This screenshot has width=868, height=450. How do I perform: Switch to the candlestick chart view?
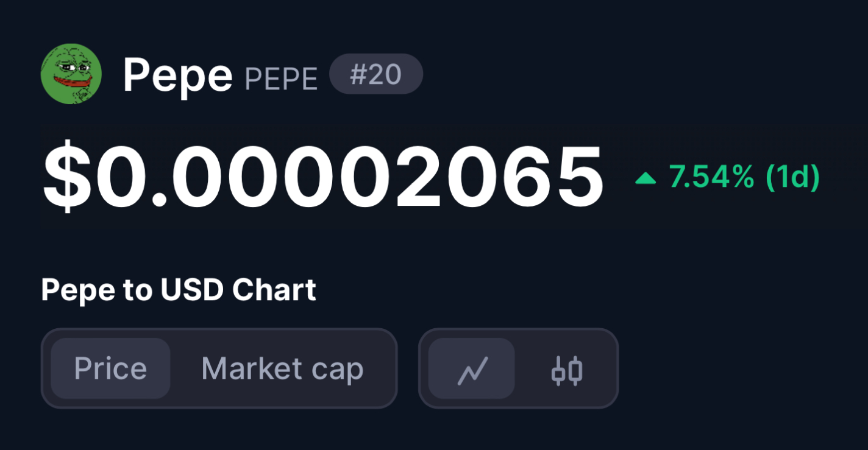point(567,368)
